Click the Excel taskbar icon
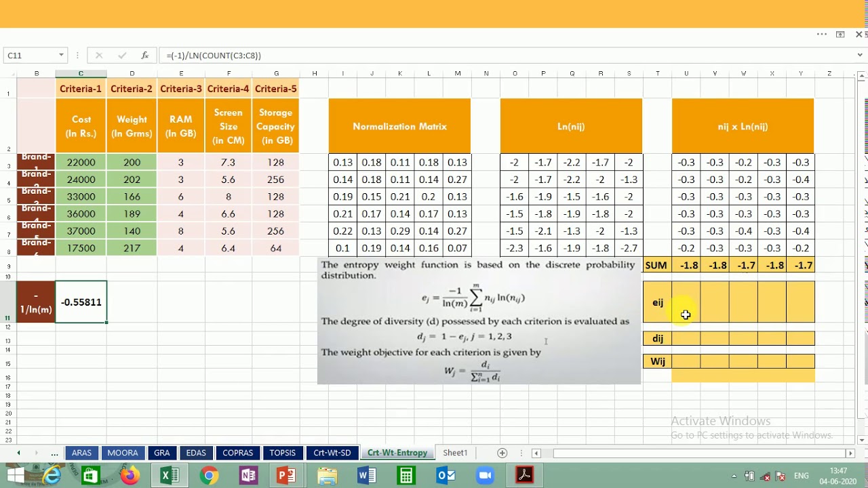This screenshot has height=488, width=868. pyautogui.click(x=168, y=476)
